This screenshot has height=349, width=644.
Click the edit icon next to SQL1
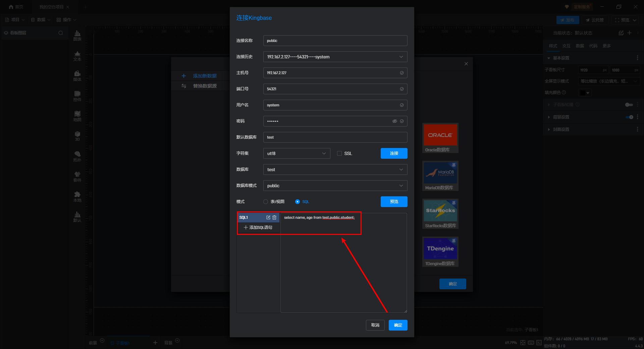pyautogui.click(x=268, y=217)
